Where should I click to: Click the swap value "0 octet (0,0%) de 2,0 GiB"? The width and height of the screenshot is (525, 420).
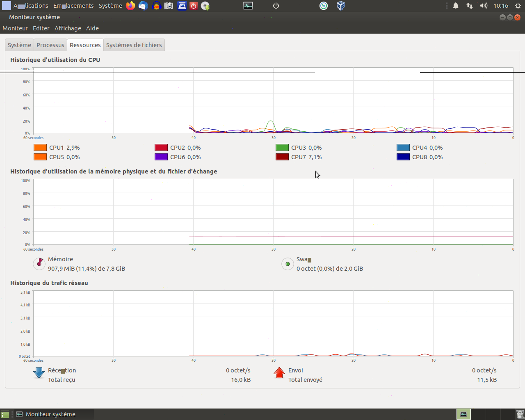(330, 269)
